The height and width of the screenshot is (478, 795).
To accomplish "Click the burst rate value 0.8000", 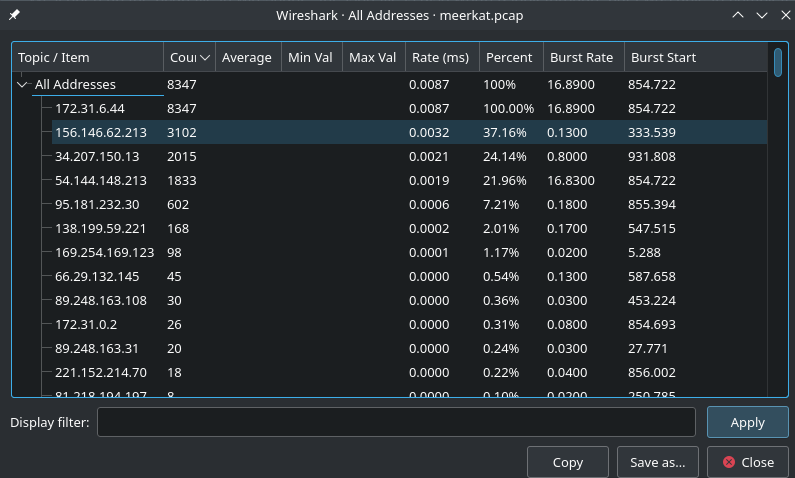I will pos(567,156).
